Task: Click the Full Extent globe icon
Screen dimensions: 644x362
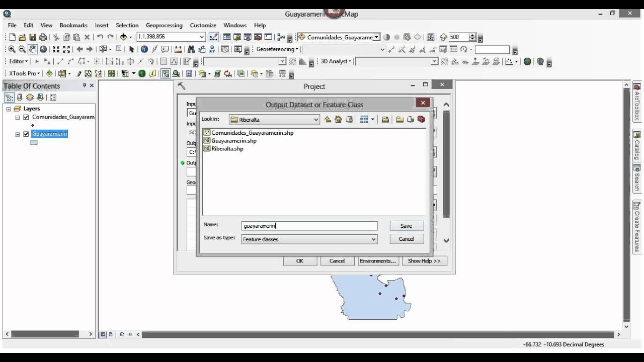Action: (43, 49)
